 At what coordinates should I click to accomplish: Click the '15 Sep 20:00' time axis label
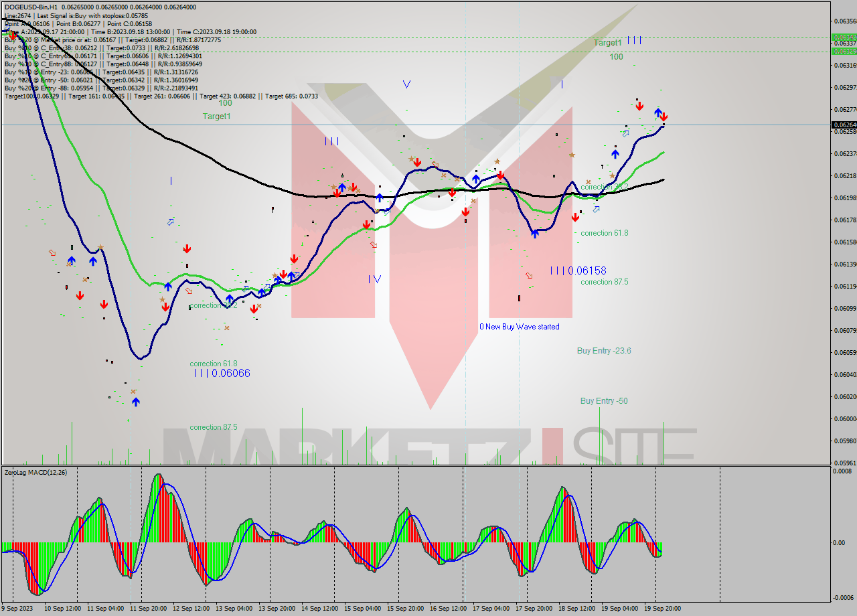coord(404,609)
